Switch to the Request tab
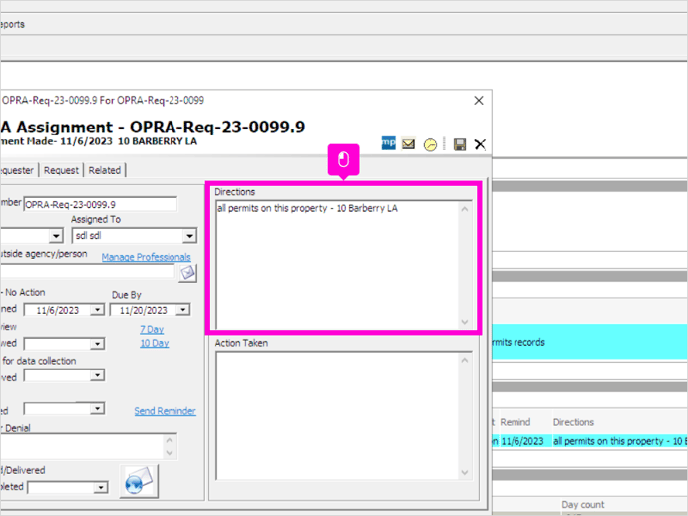This screenshot has height=516, width=688. point(61,170)
